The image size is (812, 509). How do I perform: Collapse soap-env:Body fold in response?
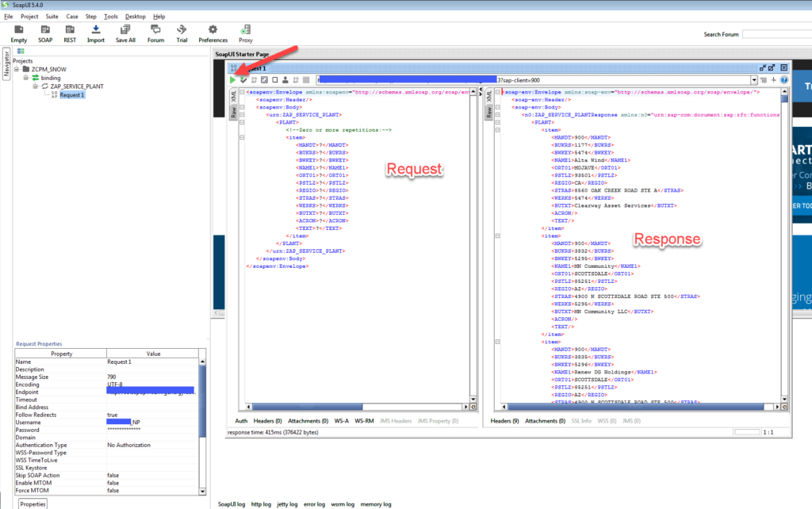click(x=498, y=107)
